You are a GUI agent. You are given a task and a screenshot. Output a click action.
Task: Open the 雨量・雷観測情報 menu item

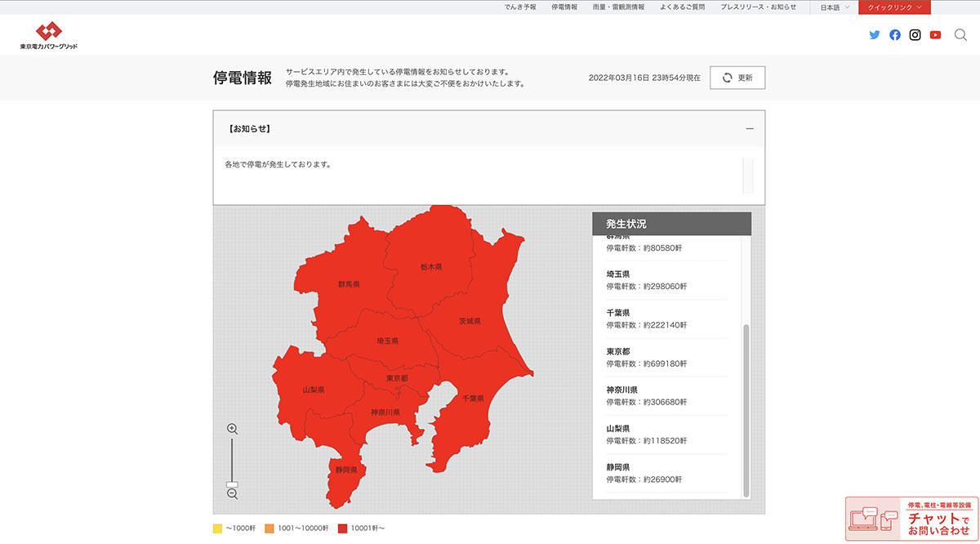618,7
